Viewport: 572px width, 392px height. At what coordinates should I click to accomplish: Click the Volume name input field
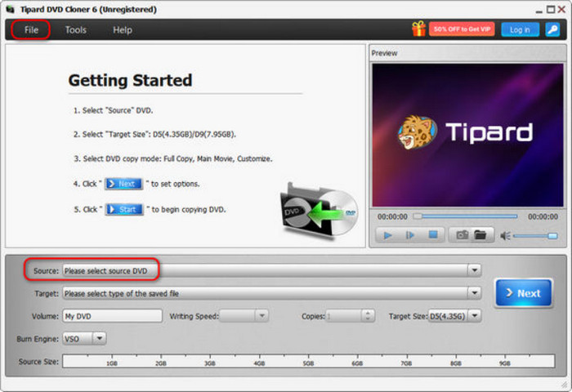(x=112, y=315)
